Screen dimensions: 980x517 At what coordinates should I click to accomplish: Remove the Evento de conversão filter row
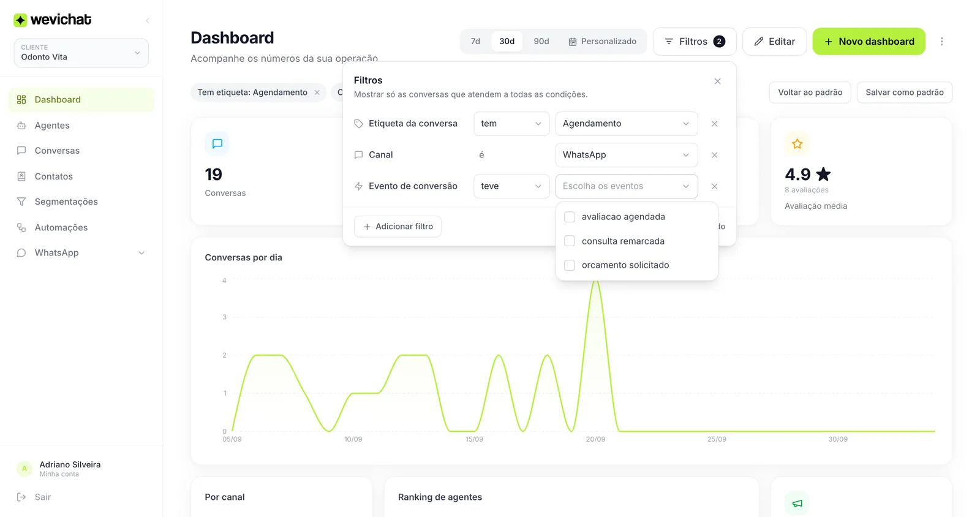point(714,186)
